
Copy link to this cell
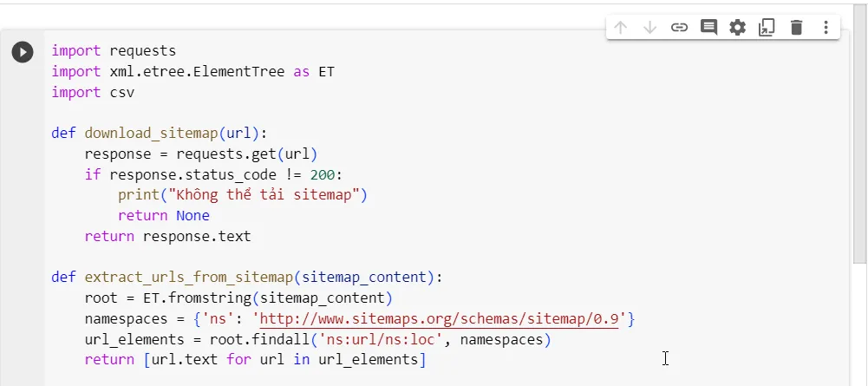tap(679, 28)
